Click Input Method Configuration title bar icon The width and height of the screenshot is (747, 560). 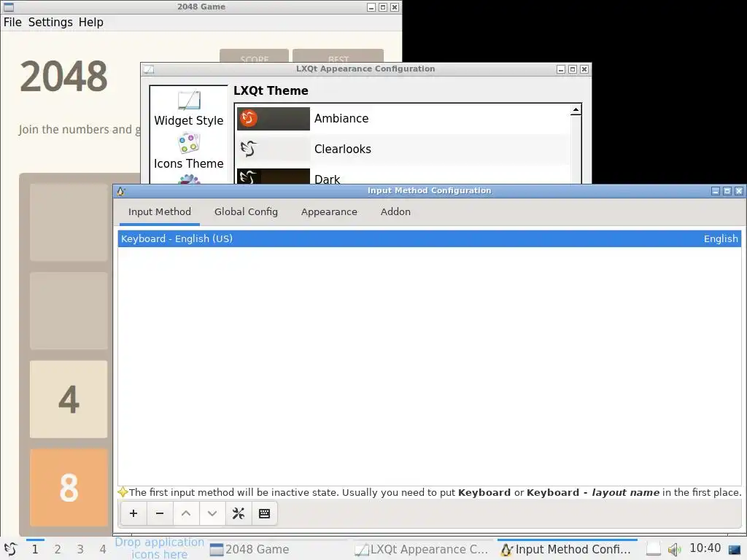click(120, 191)
